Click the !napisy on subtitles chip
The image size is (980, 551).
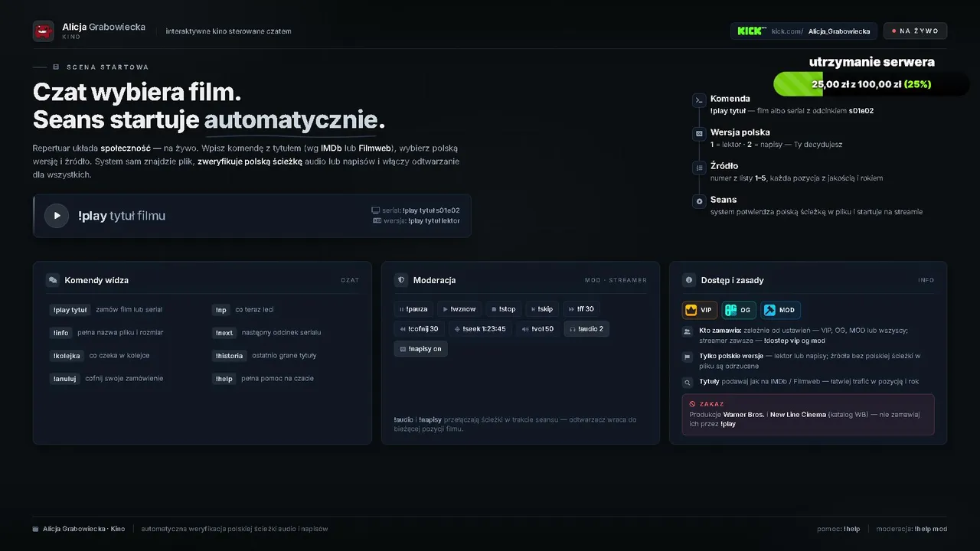(x=420, y=349)
